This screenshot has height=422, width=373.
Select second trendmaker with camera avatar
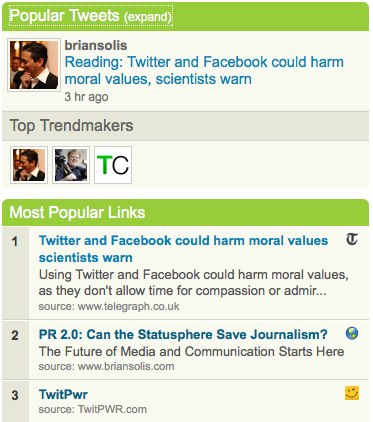coord(71,165)
